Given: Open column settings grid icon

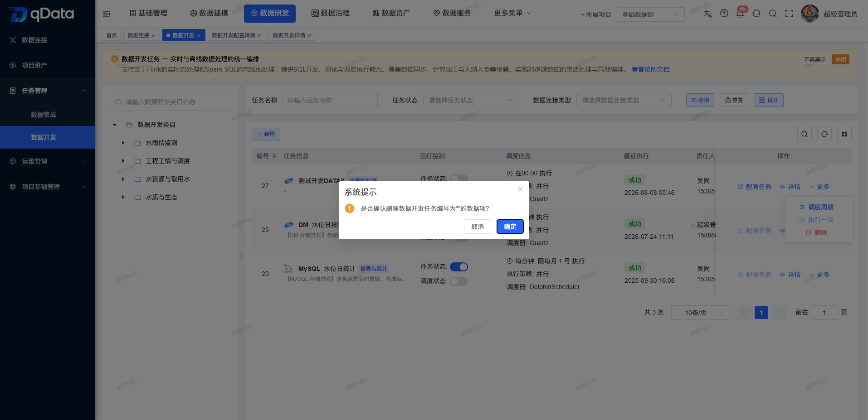Looking at the screenshot, I should coord(844,134).
